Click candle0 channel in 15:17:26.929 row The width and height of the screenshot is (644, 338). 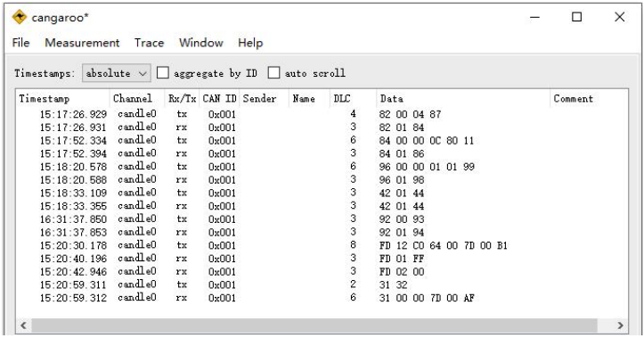click(x=137, y=114)
